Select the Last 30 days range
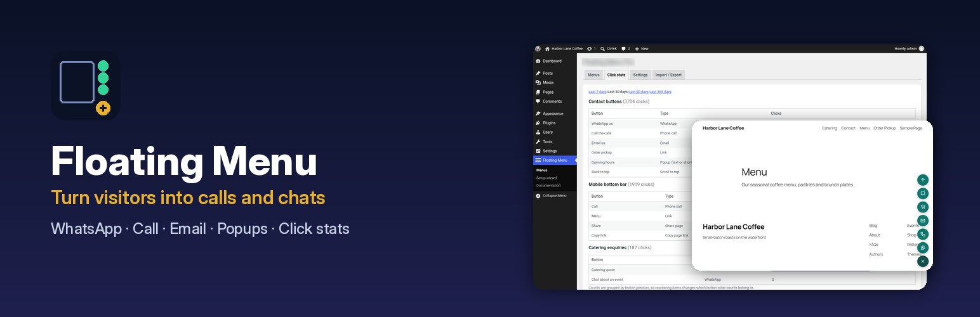 (x=617, y=92)
